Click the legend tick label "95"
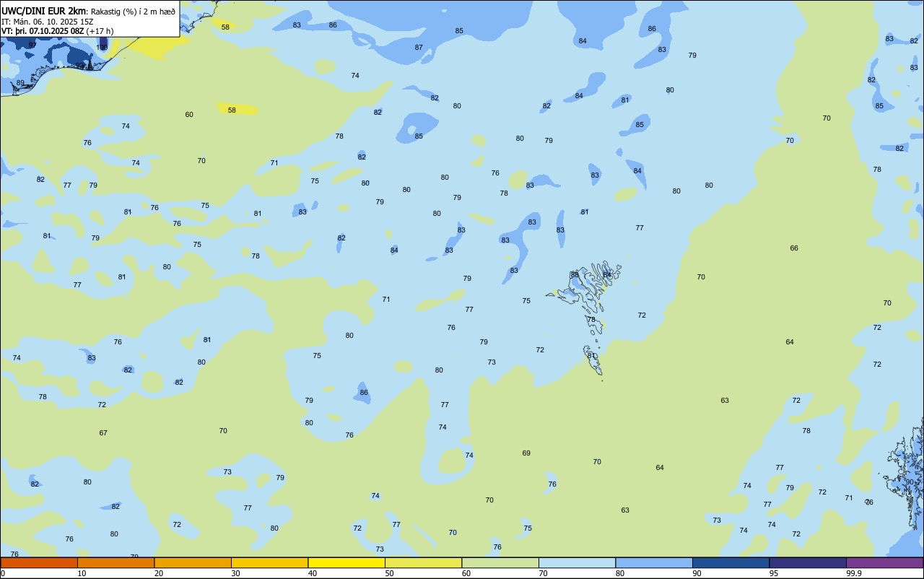The image size is (924, 579). coord(774,573)
